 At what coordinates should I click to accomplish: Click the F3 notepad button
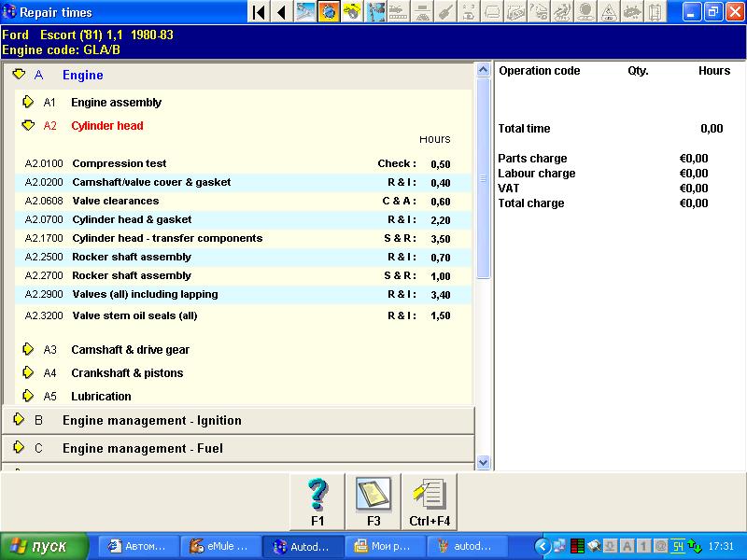(373, 501)
